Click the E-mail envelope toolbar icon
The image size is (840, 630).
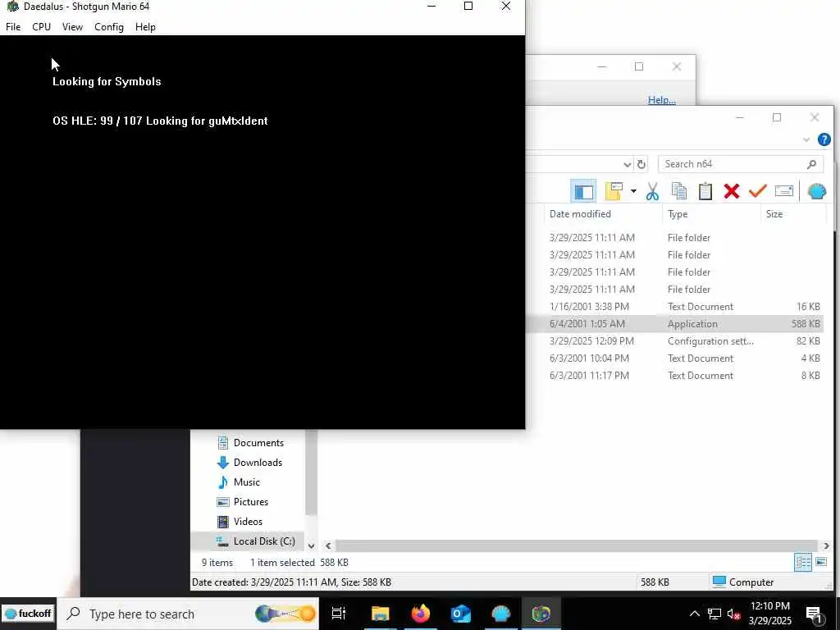coord(783,191)
